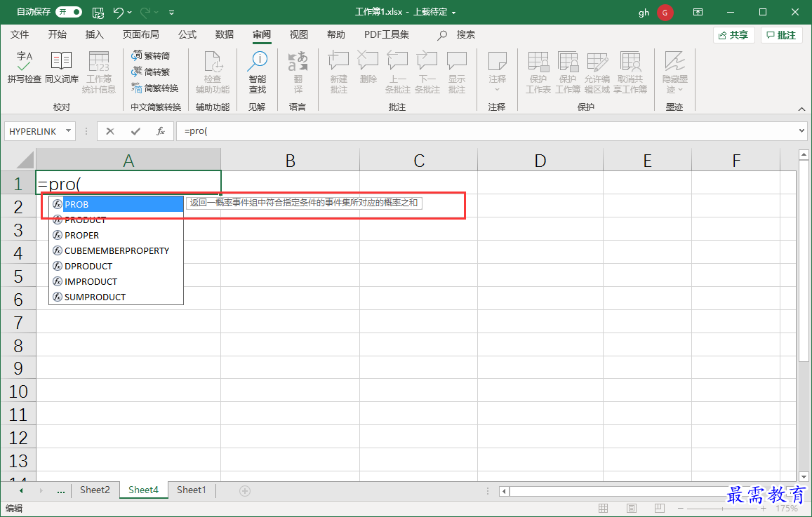812x517 pixels.
Task: Switch to Page Layout view
Action: point(631,508)
